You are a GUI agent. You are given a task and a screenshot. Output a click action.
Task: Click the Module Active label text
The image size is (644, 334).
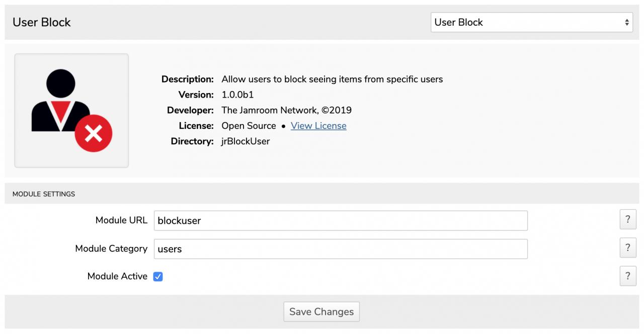coord(117,277)
